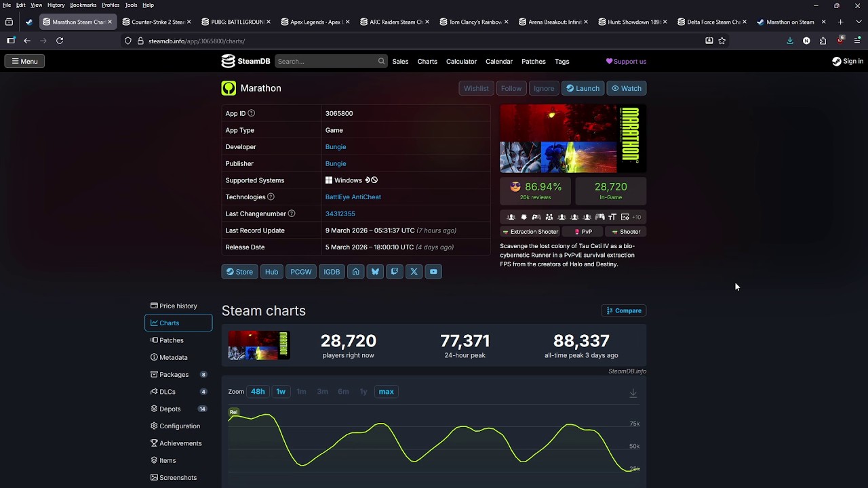The width and height of the screenshot is (868, 488).
Task: Toggle the Follow button
Action: click(511, 88)
